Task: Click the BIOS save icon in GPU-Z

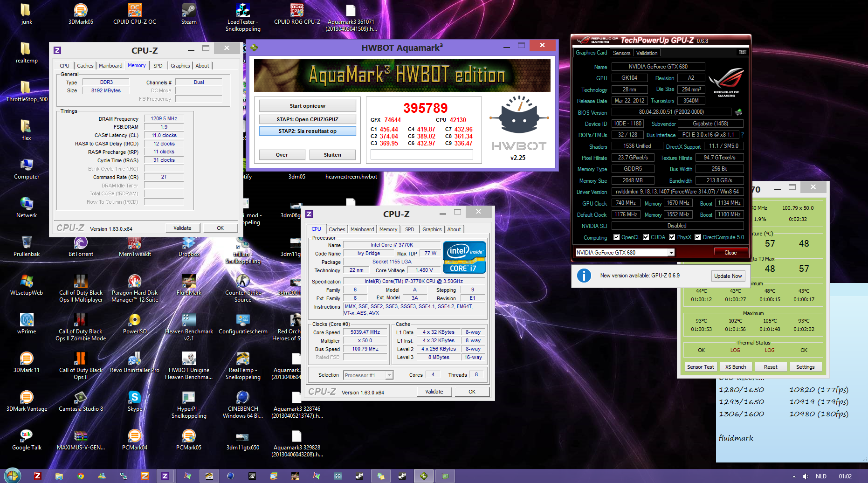Action: (738, 112)
